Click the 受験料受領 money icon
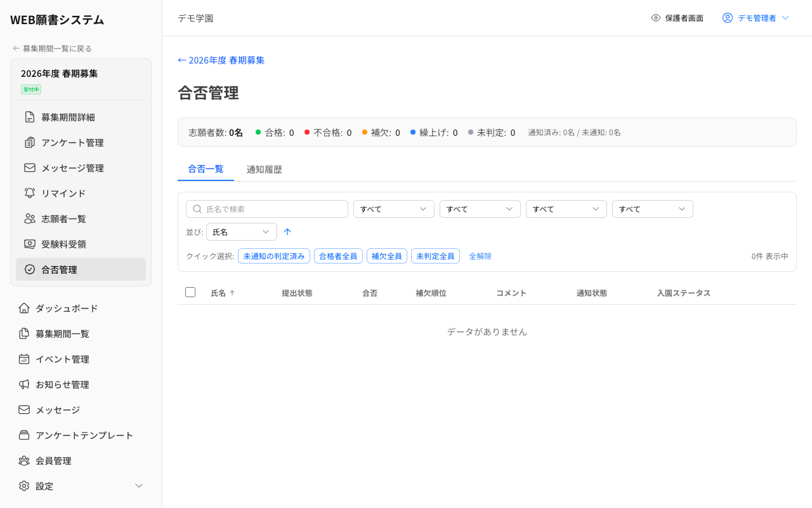Image resolution: width=812 pixels, height=508 pixels. coord(30,244)
